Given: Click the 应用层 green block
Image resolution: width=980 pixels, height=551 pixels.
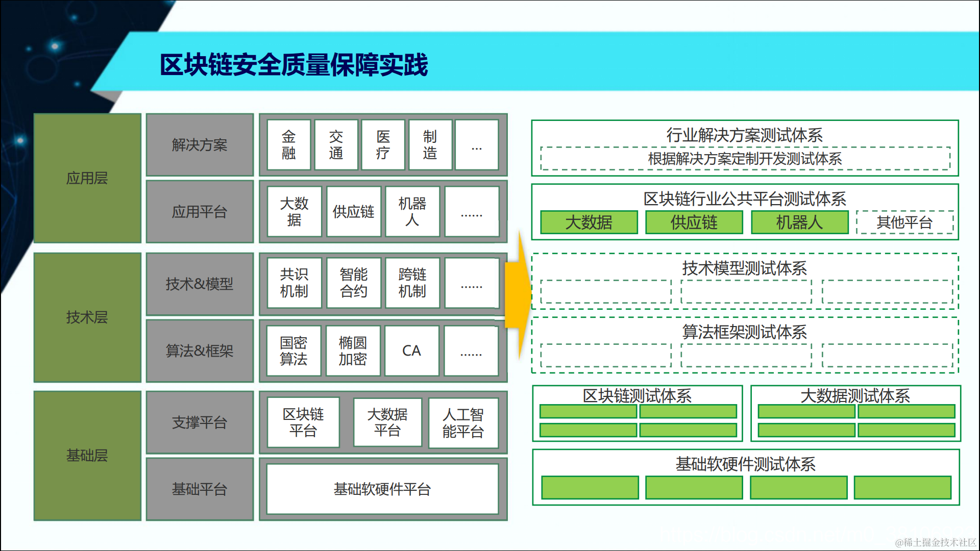Looking at the screenshot, I should tap(87, 178).
